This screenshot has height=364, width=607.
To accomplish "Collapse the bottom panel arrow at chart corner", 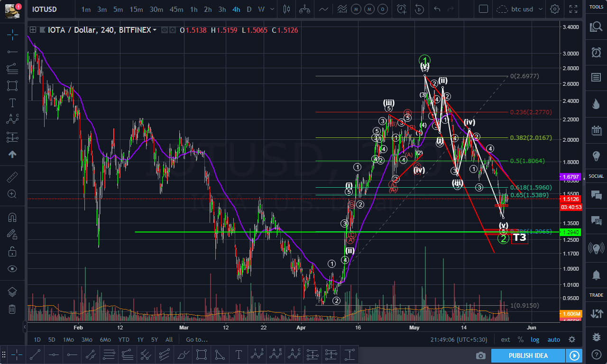I will [x=25, y=327].
